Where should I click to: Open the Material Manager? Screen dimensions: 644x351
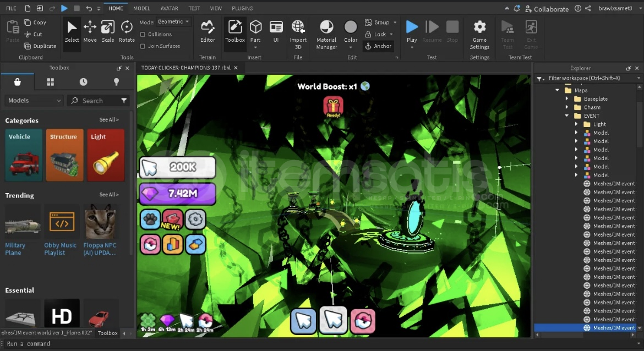click(x=326, y=35)
